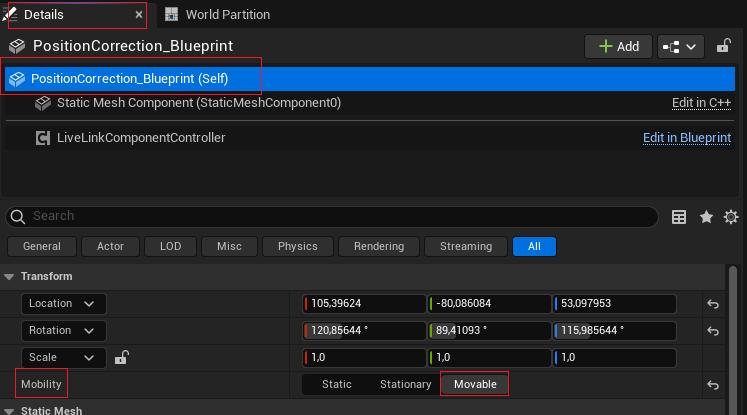Open the details settings gear icon
The width and height of the screenshot is (747, 415).
pyautogui.click(x=731, y=217)
